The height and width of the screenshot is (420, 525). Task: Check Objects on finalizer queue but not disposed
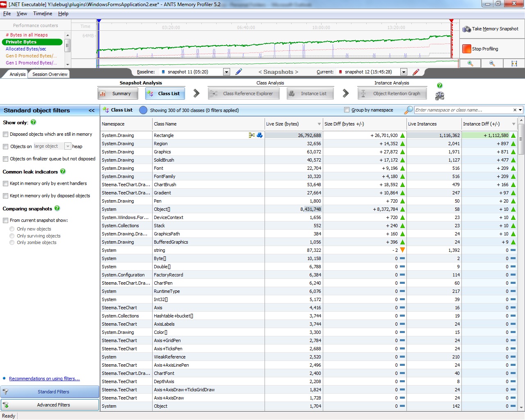pyautogui.click(x=6, y=159)
